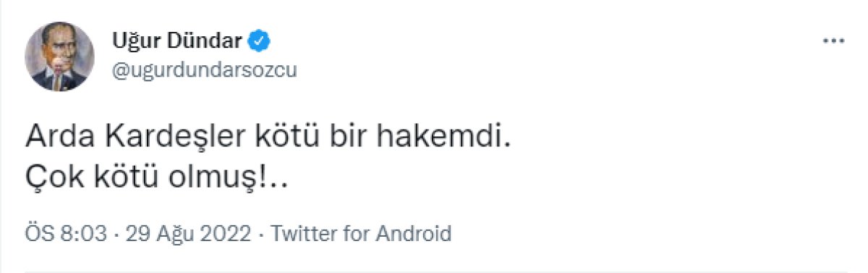Open the three-dot more options menu
This screenshot has height=273, width=868.
coord(834,42)
